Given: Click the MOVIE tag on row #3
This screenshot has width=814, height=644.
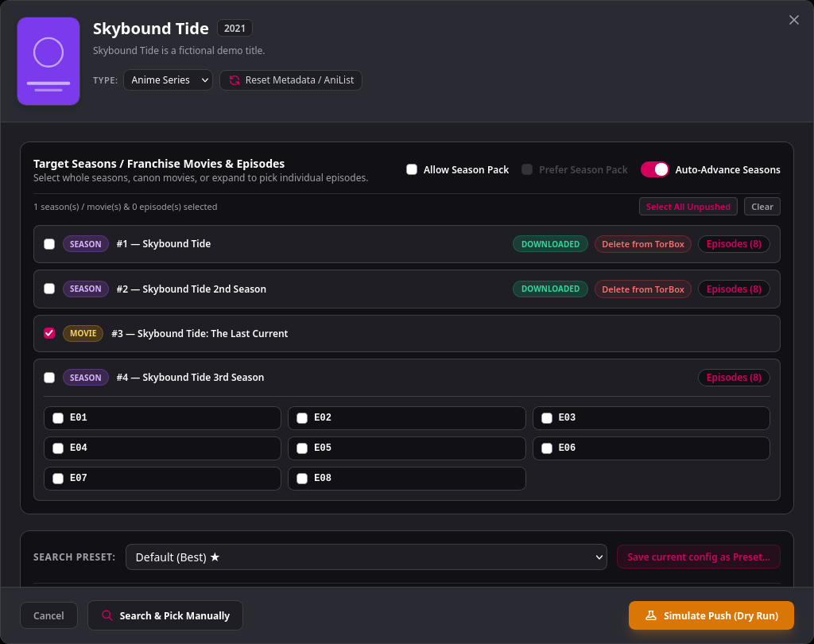Looking at the screenshot, I should click(x=83, y=333).
